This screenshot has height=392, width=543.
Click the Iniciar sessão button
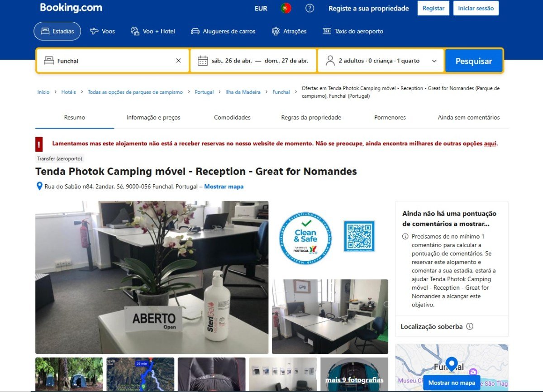point(476,8)
